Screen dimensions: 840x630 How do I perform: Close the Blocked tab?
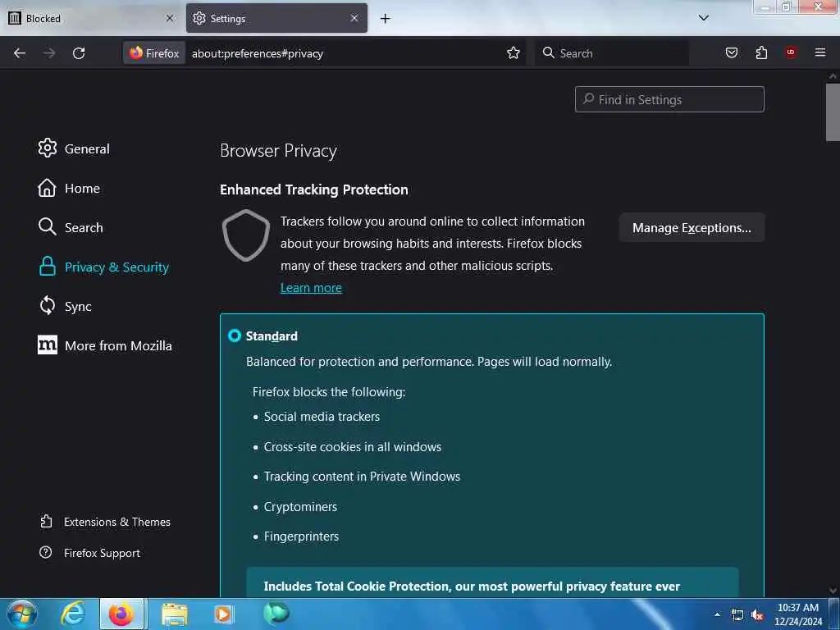click(x=170, y=18)
